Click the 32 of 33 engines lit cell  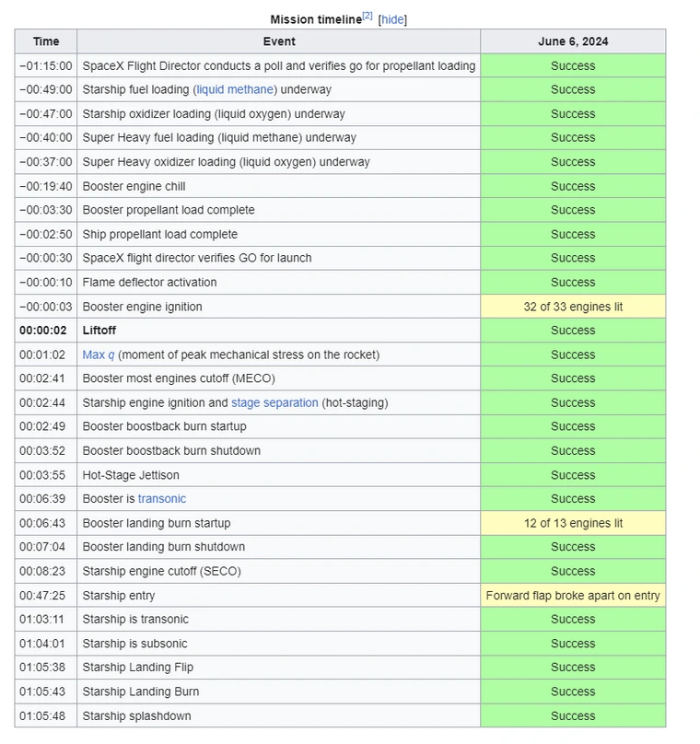click(573, 307)
